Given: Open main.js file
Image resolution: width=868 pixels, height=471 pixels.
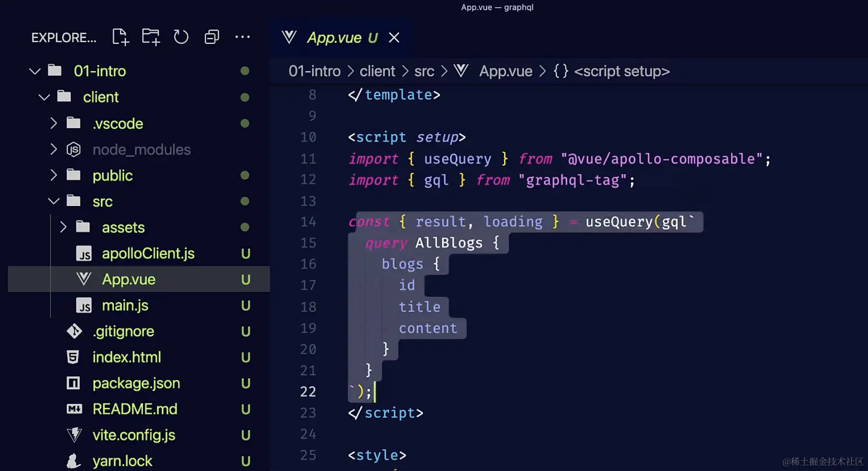Looking at the screenshot, I should [125, 305].
